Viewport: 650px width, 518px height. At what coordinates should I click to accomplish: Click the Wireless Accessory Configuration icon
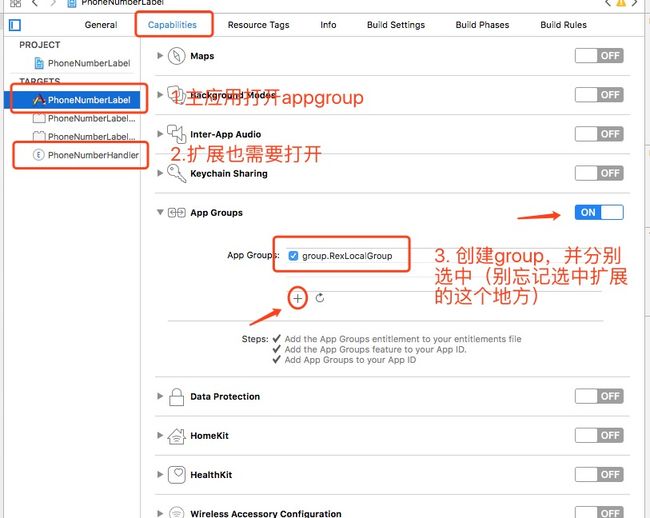click(177, 513)
